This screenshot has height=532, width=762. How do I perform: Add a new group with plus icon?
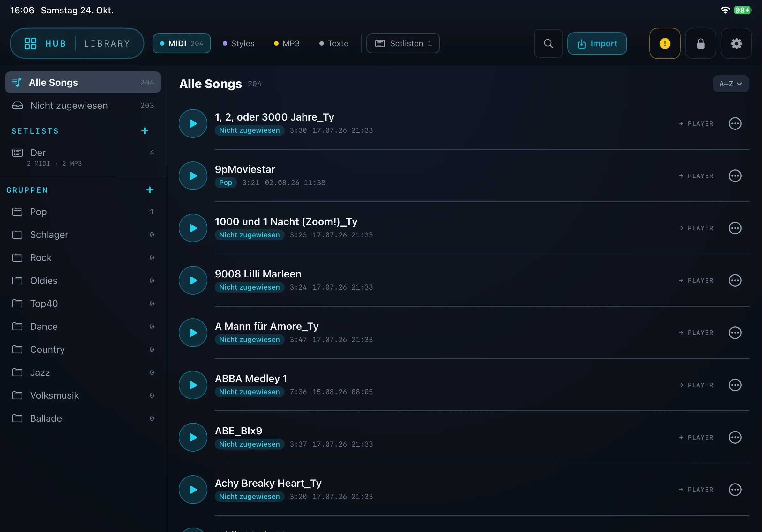coord(150,190)
